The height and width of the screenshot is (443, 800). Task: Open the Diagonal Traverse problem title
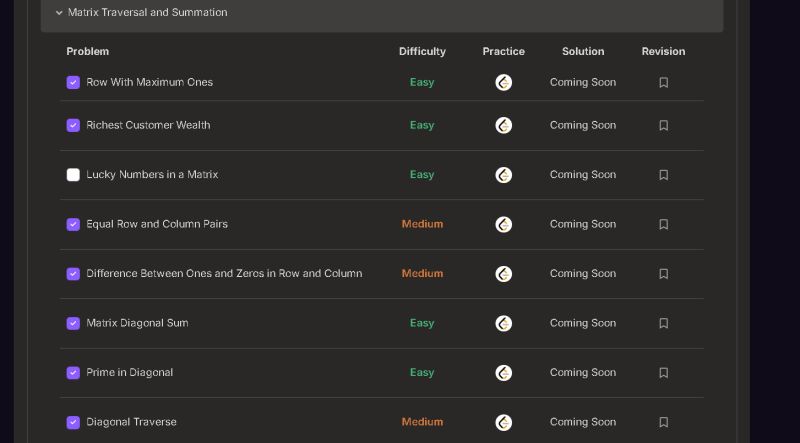coord(131,422)
